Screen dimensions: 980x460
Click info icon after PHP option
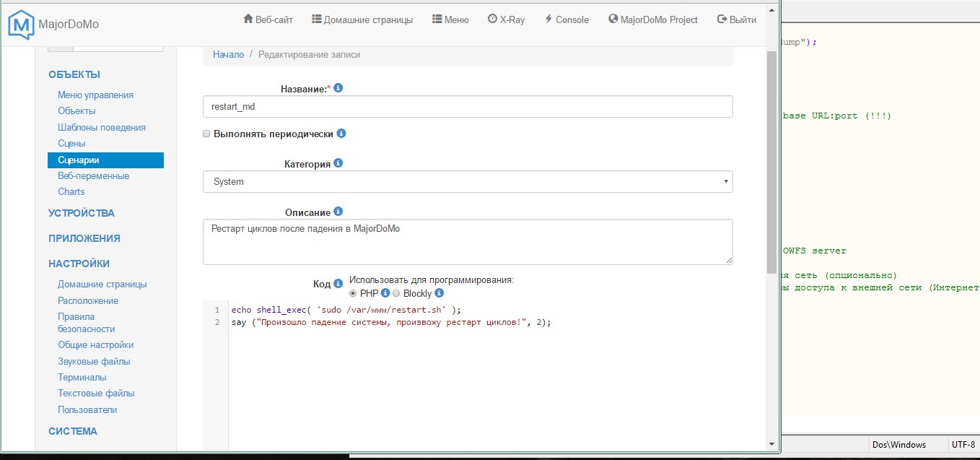pos(385,293)
